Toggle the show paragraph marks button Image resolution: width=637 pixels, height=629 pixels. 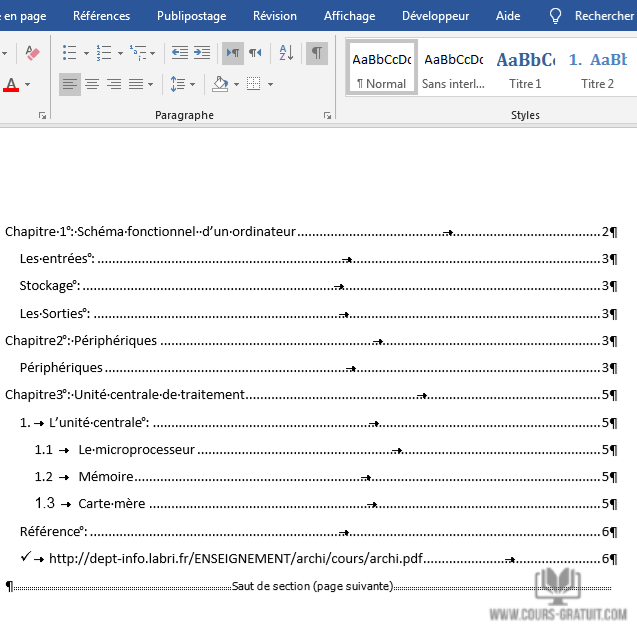tap(317, 53)
